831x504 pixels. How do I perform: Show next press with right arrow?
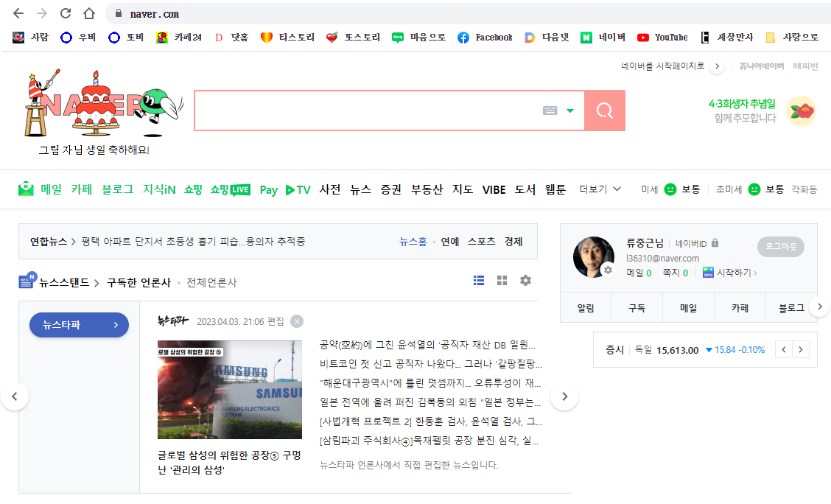click(564, 396)
